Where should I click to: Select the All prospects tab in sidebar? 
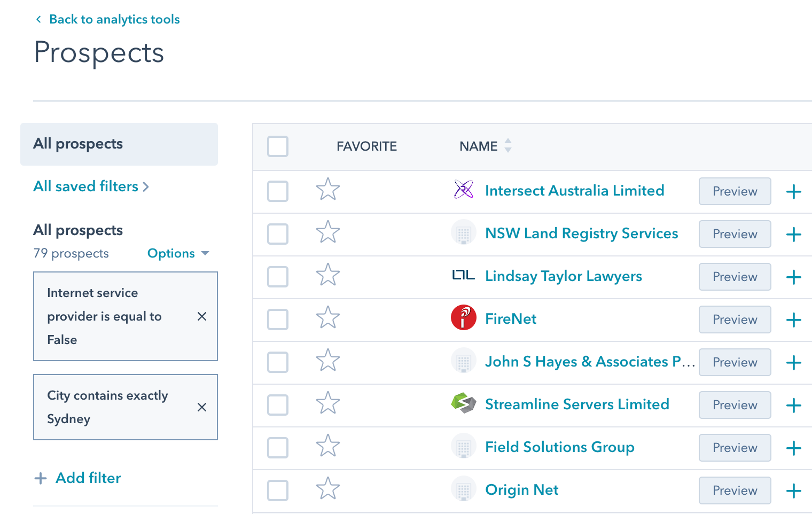tap(119, 144)
